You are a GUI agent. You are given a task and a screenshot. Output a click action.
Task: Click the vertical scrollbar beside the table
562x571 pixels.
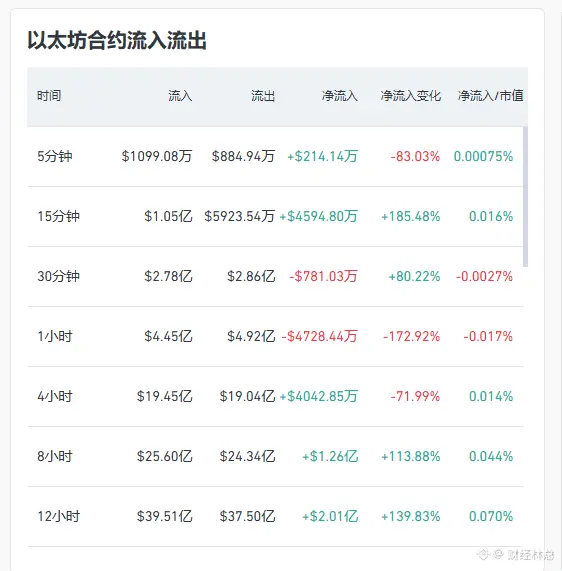point(525,197)
